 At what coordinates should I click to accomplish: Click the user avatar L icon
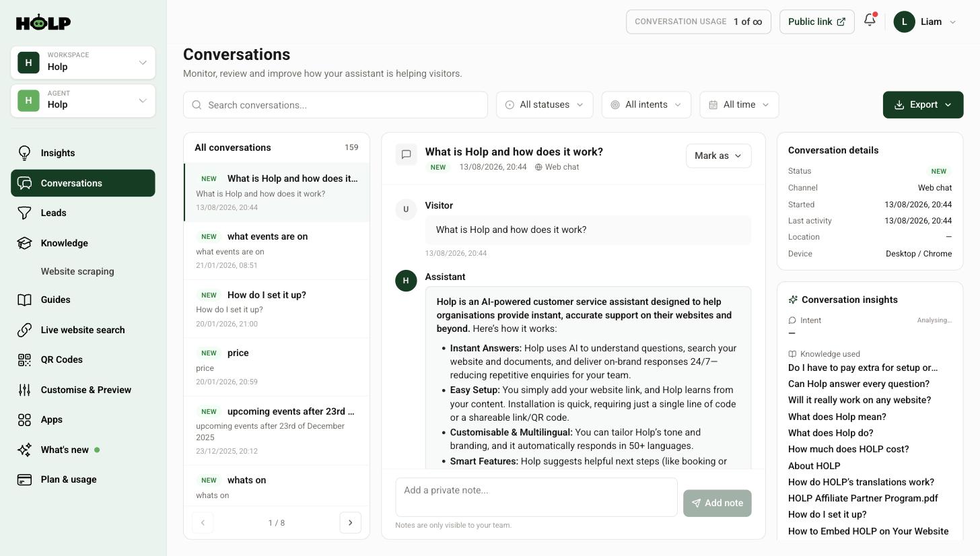904,22
